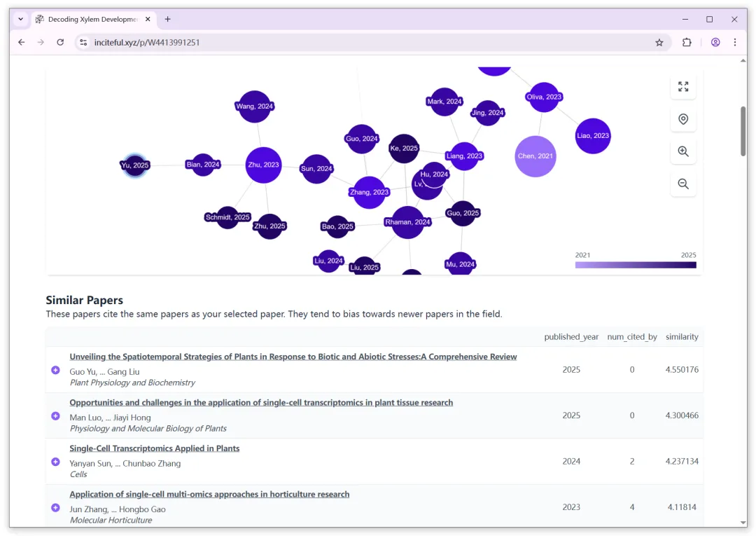Viewport: 756px width, 536px height.
Task: Click the locate selected paper pin icon
Action: (682, 119)
